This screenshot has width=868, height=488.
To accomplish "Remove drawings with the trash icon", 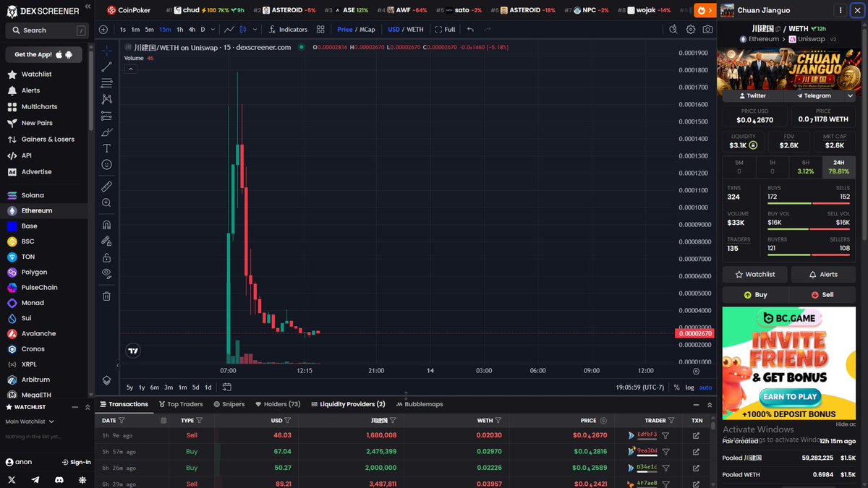I will (106, 296).
